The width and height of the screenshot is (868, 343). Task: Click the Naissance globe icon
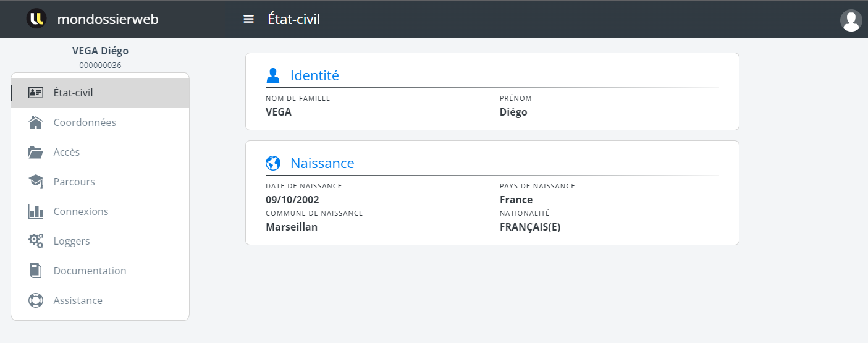click(273, 163)
